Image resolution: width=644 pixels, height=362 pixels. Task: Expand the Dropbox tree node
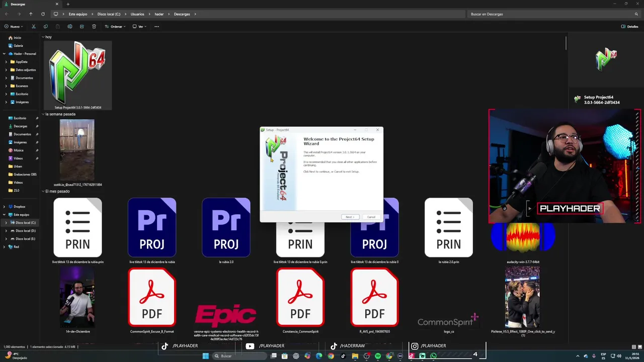[x=4, y=207]
